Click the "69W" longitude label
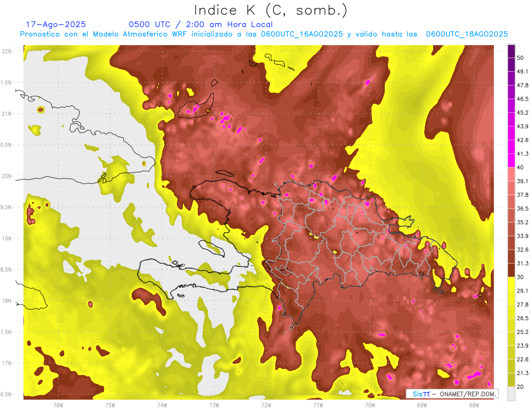 pyautogui.click(x=422, y=405)
